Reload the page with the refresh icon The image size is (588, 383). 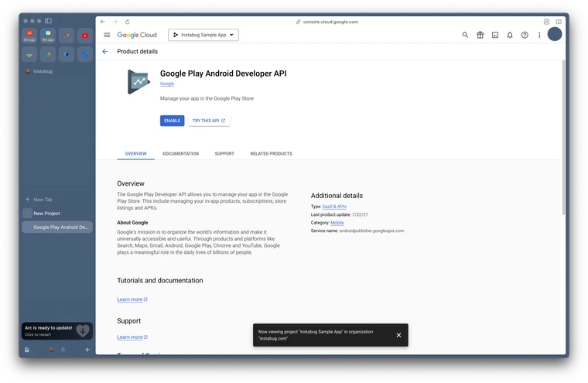[128, 22]
